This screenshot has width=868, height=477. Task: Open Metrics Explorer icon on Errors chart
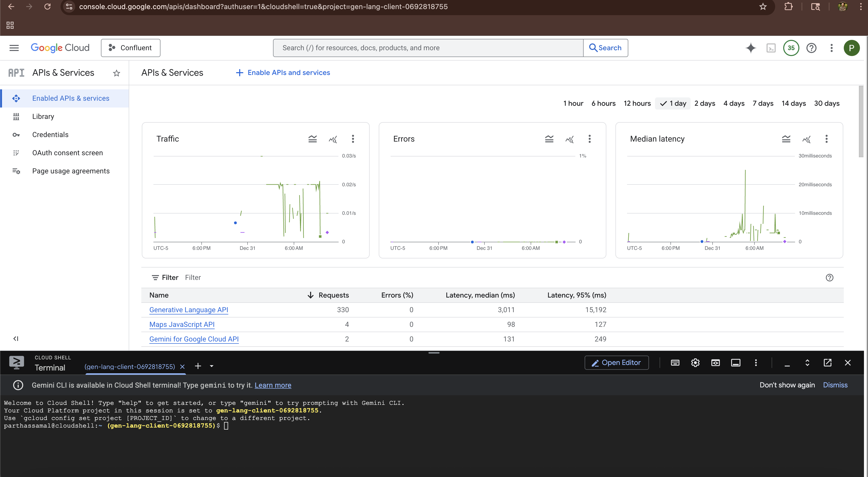569,139
